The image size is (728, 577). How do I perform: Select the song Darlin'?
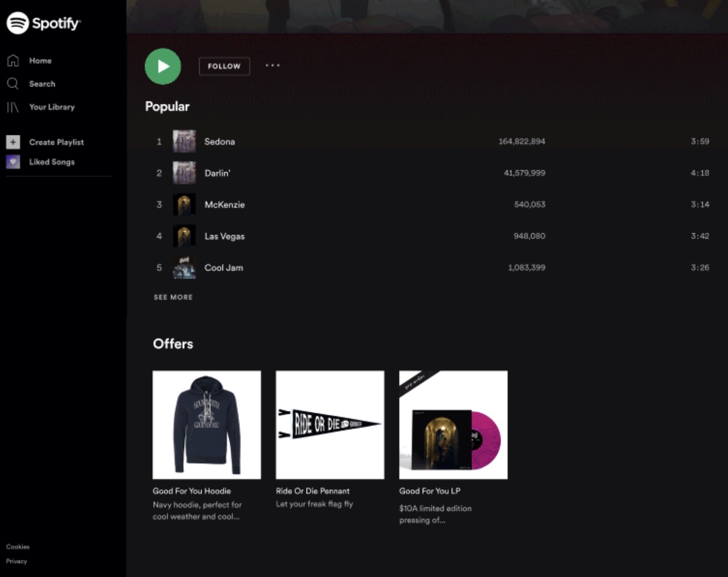[x=218, y=173]
